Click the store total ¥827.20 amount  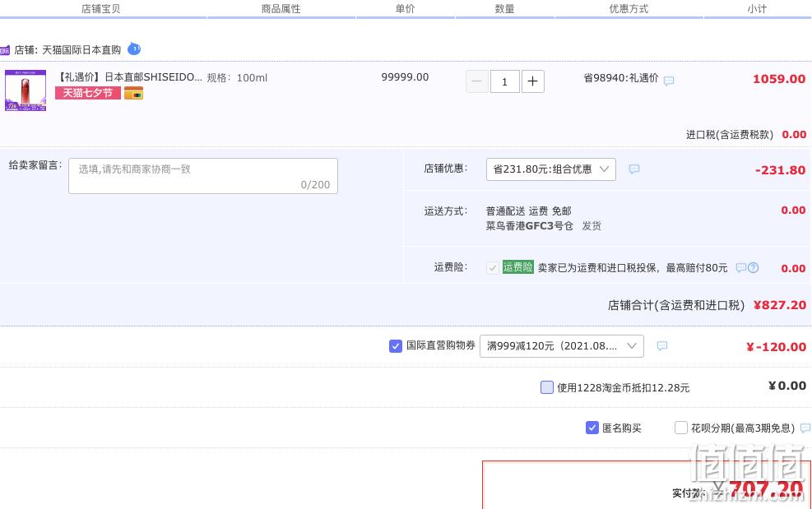pos(780,305)
